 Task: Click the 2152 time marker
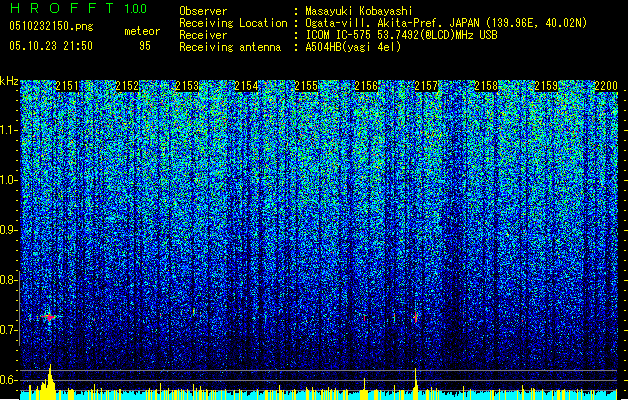coord(127,86)
